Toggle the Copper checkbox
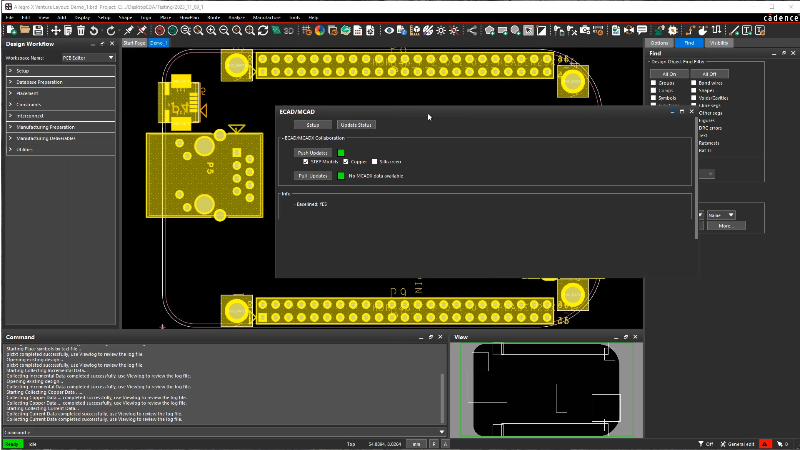 346,161
